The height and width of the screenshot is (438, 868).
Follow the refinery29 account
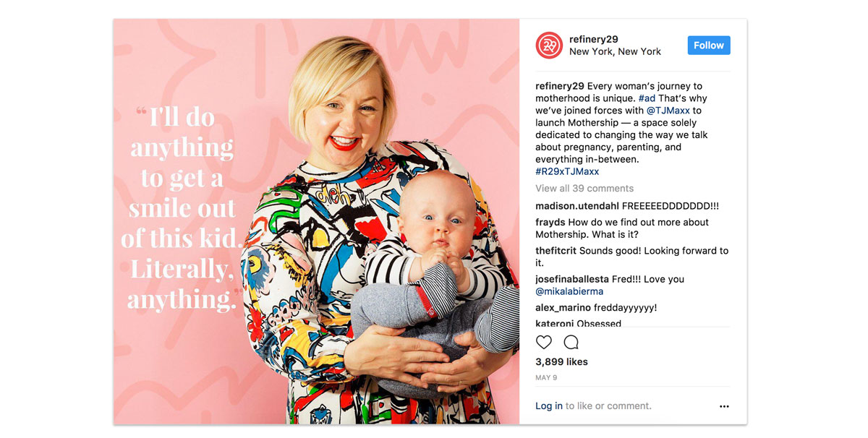pos(709,45)
